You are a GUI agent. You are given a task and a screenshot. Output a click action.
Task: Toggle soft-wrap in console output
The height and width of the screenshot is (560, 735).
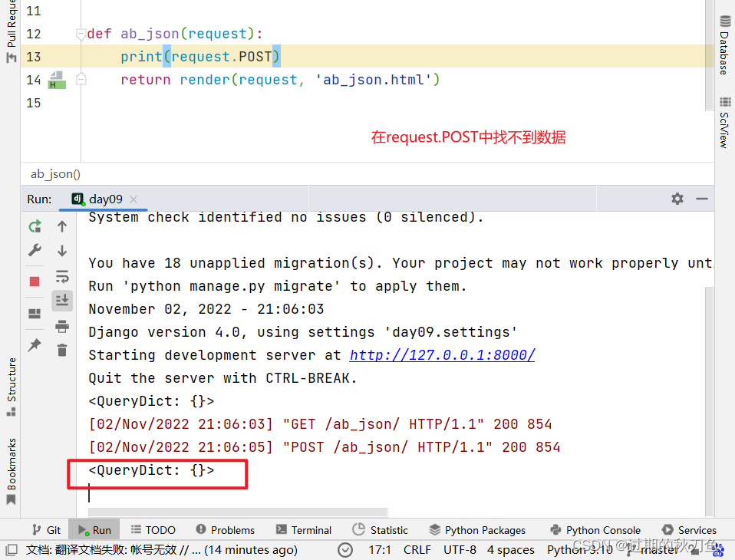[62, 276]
